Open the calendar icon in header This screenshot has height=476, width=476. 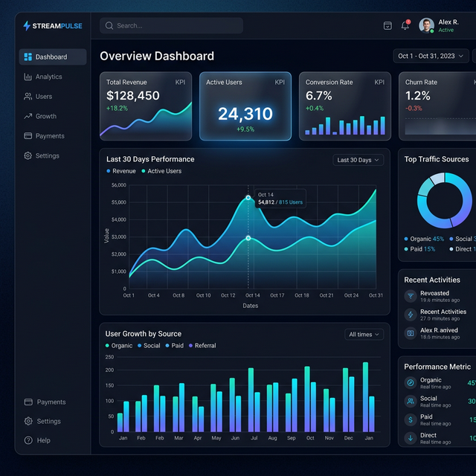[x=387, y=26]
